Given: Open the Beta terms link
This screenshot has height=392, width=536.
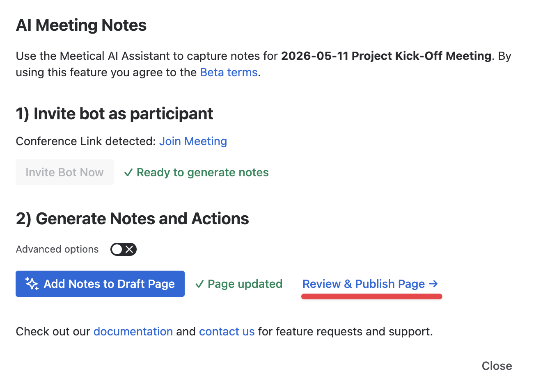Looking at the screenshot, I should click(229, 73).
